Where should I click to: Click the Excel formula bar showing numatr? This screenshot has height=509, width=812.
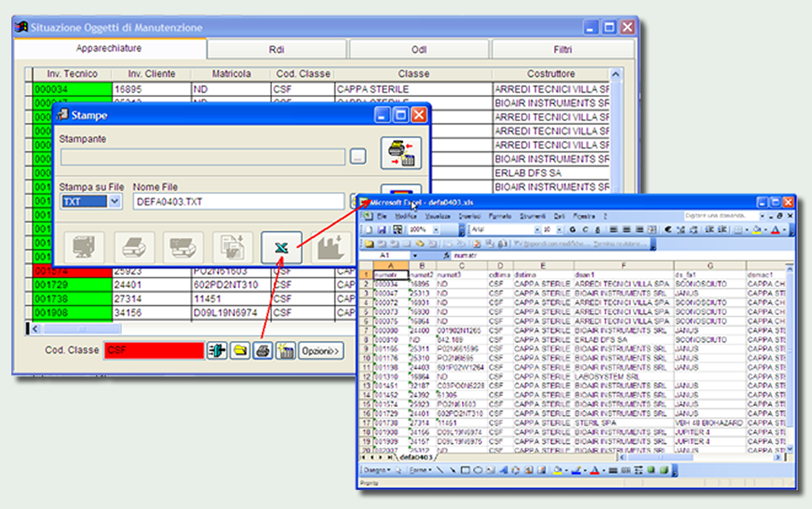pos(621,255)
